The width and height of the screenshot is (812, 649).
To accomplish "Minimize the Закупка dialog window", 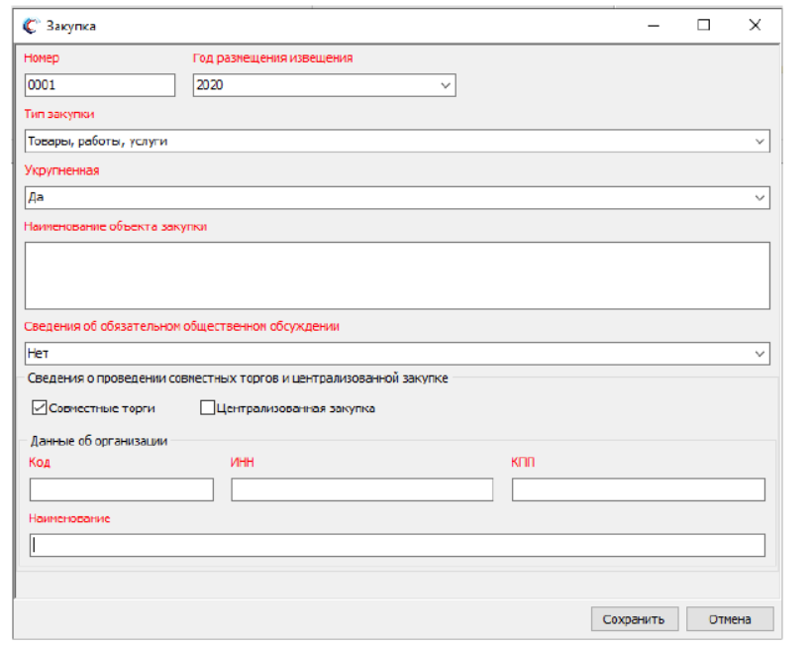I will [x=653, y=26].
